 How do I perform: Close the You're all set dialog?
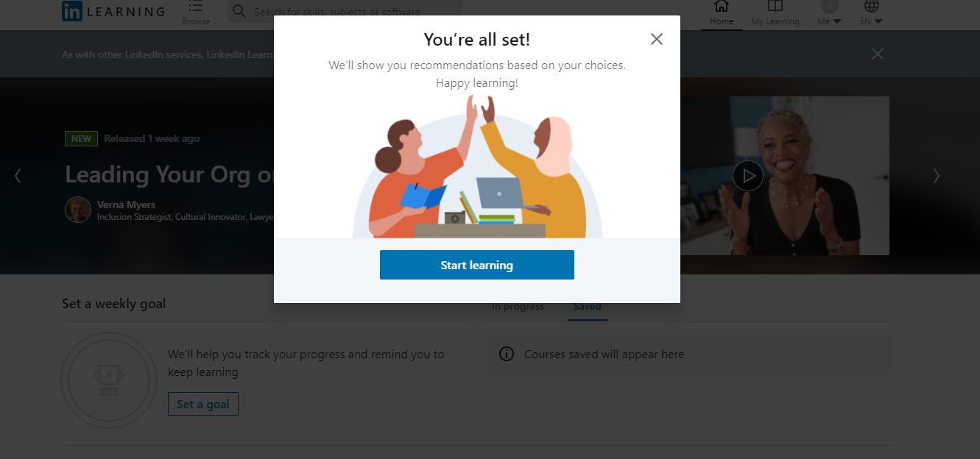(x=657, y=39)
